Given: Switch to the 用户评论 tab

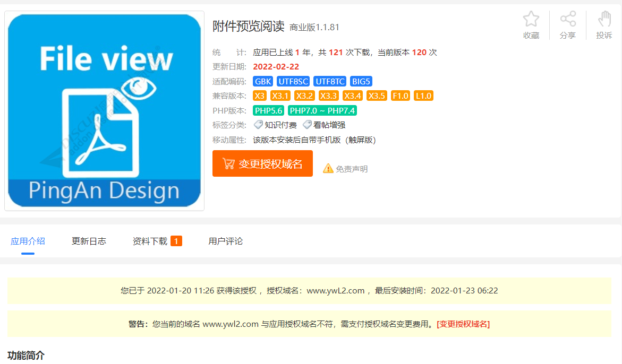Looking at the screenshot, I should [225, 241].
